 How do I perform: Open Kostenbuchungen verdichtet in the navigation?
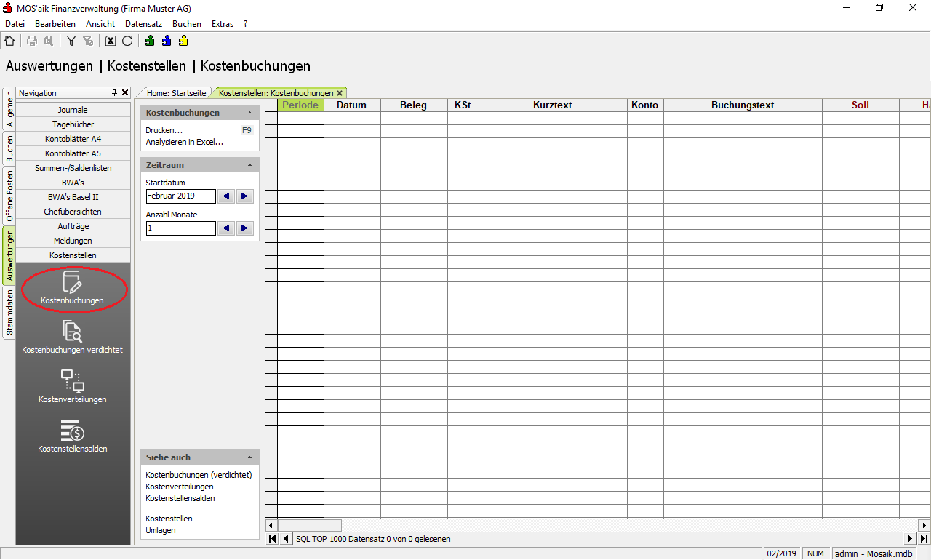(x=73, y=337)
